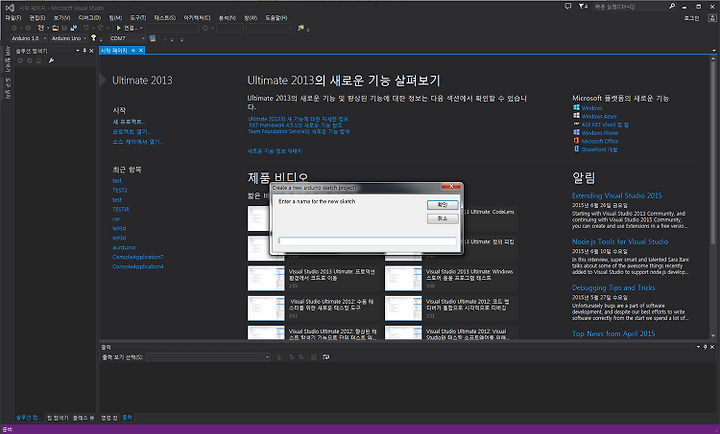
Task: Click the Solution Explorer home icon
Action: 39,61
